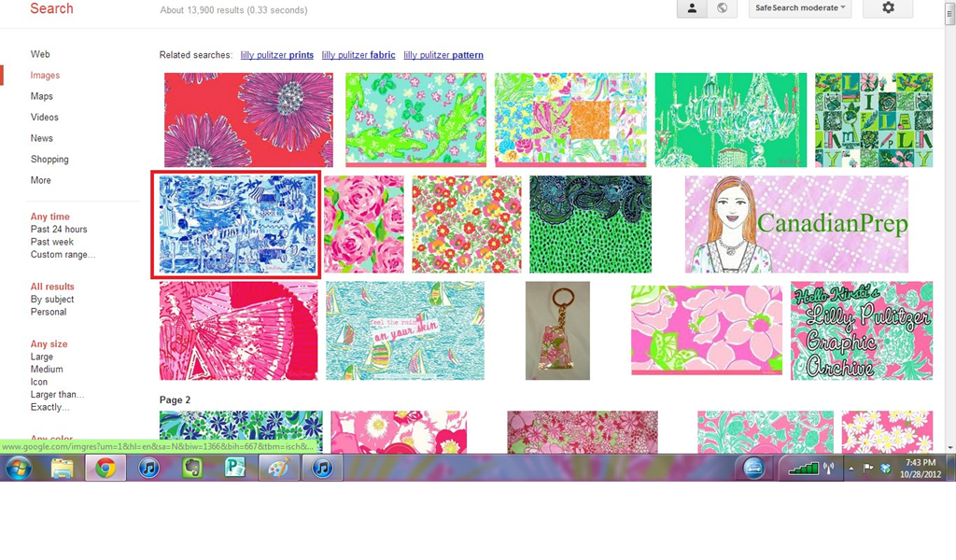The width and height of the screenshot is (956, 560).
Task: Open the green alphabet blocks print
Action: tap(874, 120)
